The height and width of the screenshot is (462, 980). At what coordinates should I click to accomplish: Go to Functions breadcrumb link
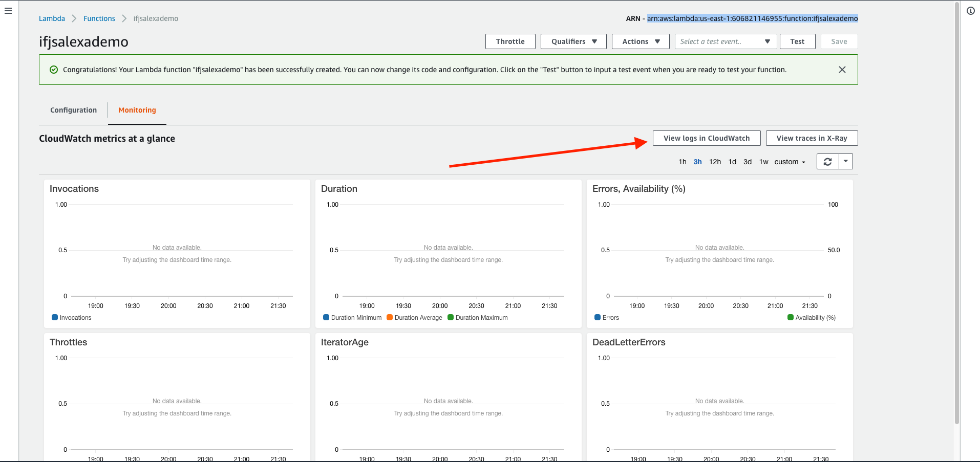coord(99,18)
